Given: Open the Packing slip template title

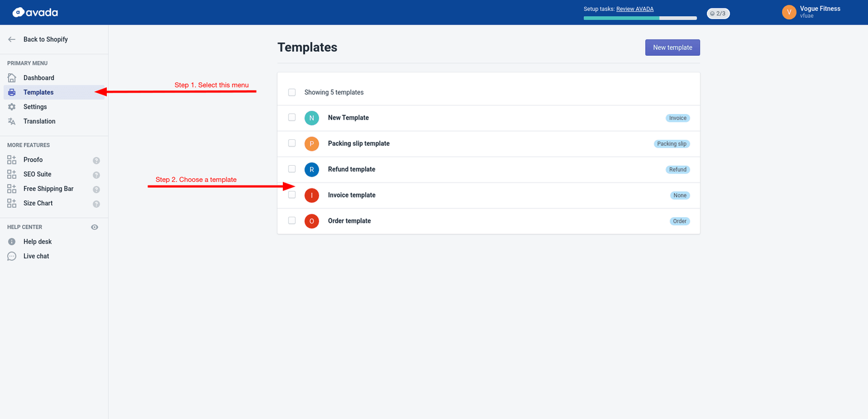Looking at the screenshot, I should [359, 144].
